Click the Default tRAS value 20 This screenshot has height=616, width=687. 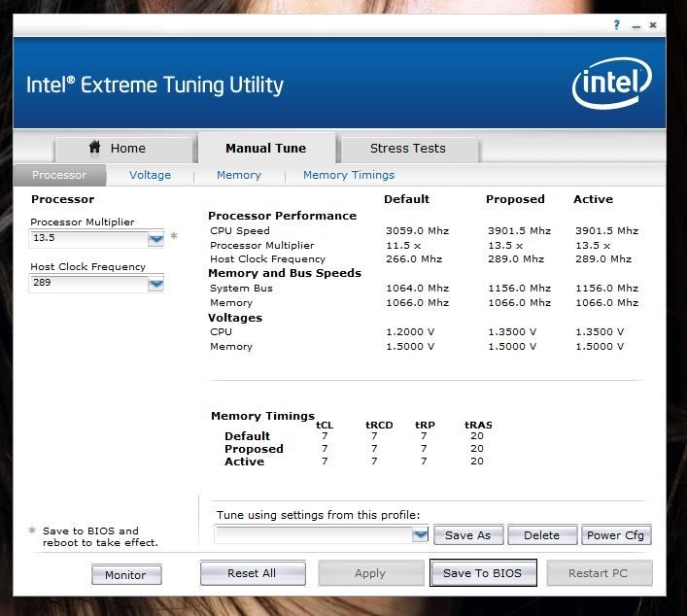point(477,436)
